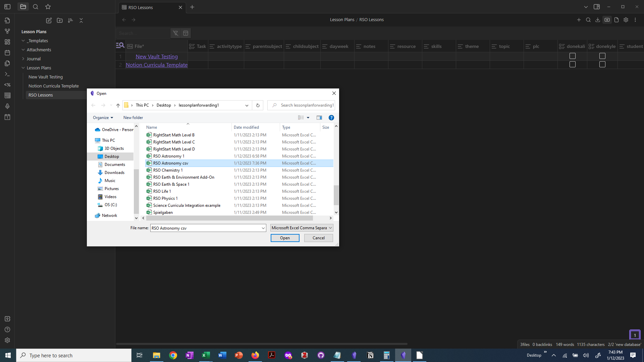This screenshot has width=644, height=362.
Task: Click the add row plus icon in the toolbar
Action: tap(579, 20)
